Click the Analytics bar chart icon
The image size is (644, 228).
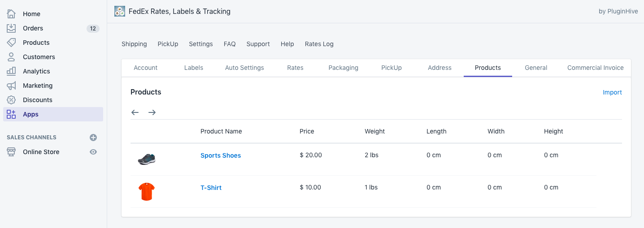coord(11,71)
